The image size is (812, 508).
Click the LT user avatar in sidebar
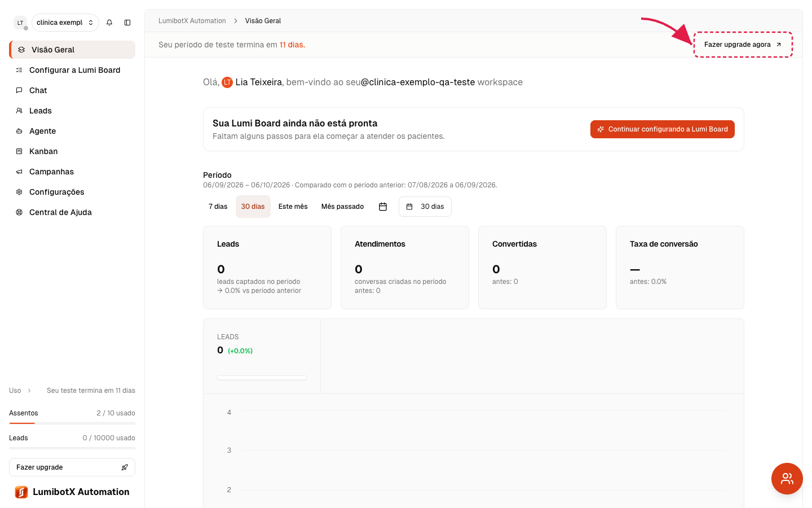click(x=20, y=23)
